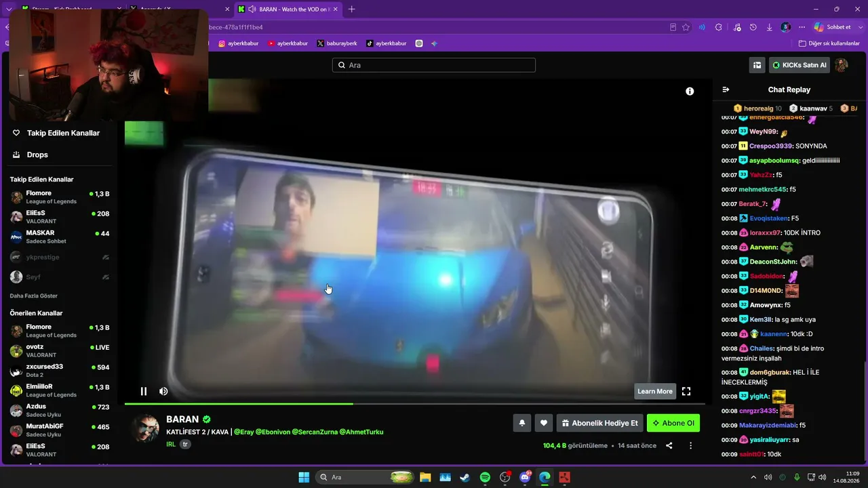The image size is (868, 488).
Task: Show hidden system tray icons
Action: (x=755, y=477)
